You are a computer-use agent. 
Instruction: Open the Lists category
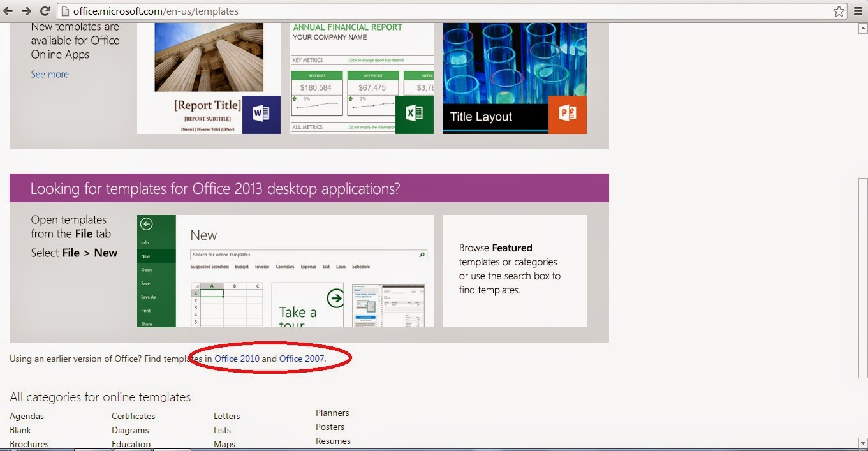223,430
